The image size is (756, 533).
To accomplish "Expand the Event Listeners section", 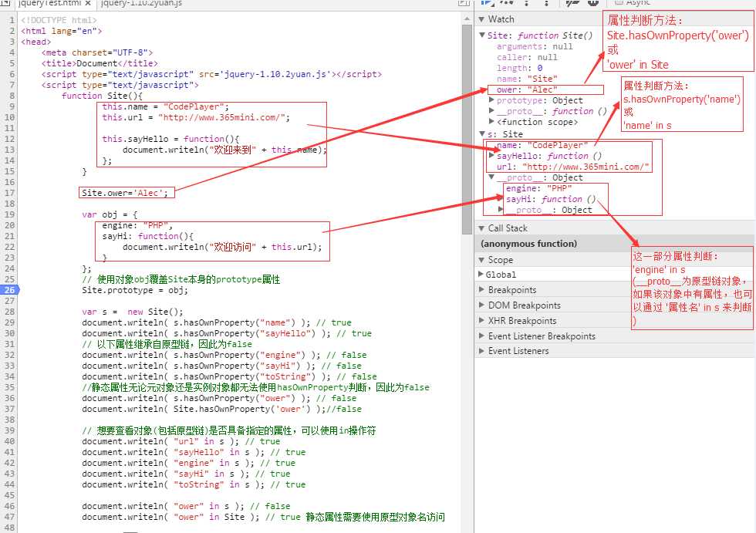I will [481, 351].
